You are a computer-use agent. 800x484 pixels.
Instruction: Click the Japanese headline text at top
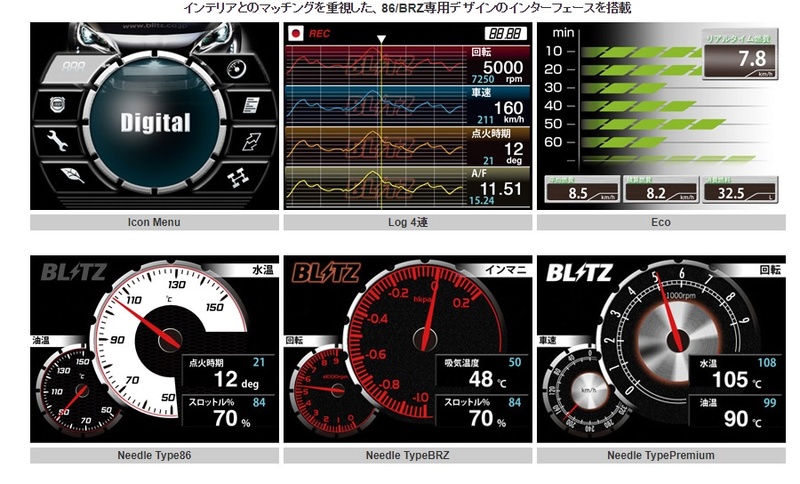(407, 8)
